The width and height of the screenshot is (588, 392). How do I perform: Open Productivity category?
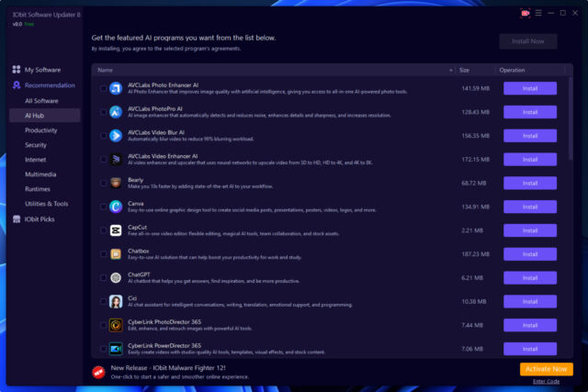click(40, 130)
